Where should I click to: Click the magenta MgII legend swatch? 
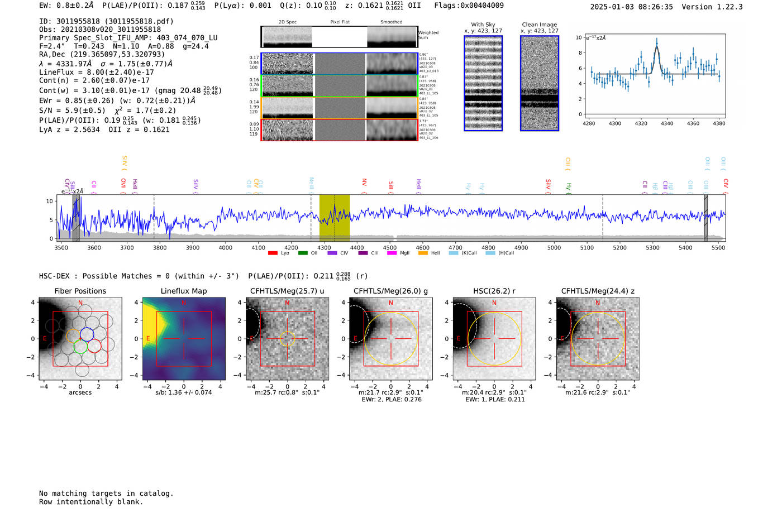point(392,253)
